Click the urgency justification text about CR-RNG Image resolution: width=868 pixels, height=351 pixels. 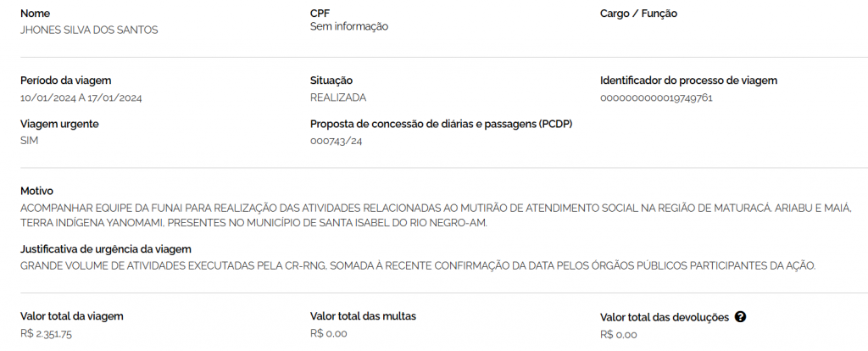tap(417, 265)
